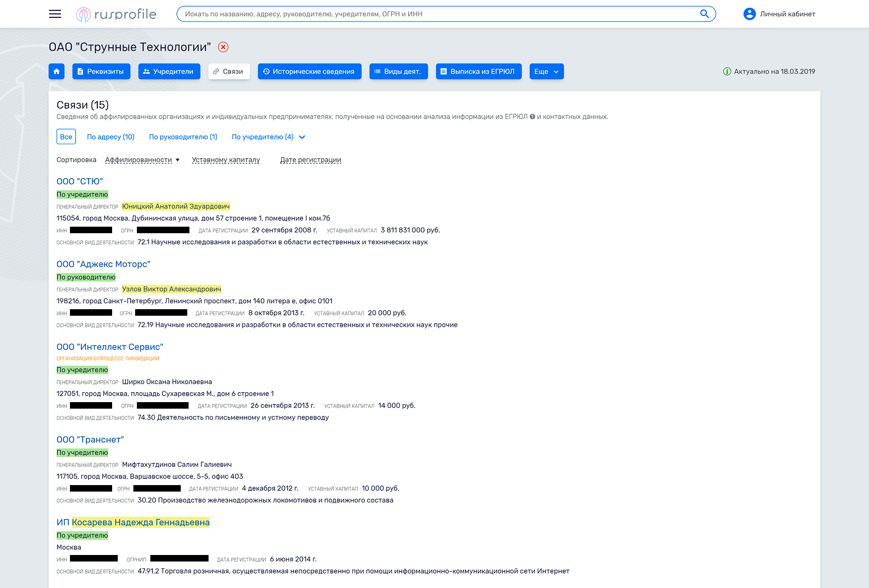Go to the company home icon button
The width and height of the screenshot is (869, 588).
point(56,71)
